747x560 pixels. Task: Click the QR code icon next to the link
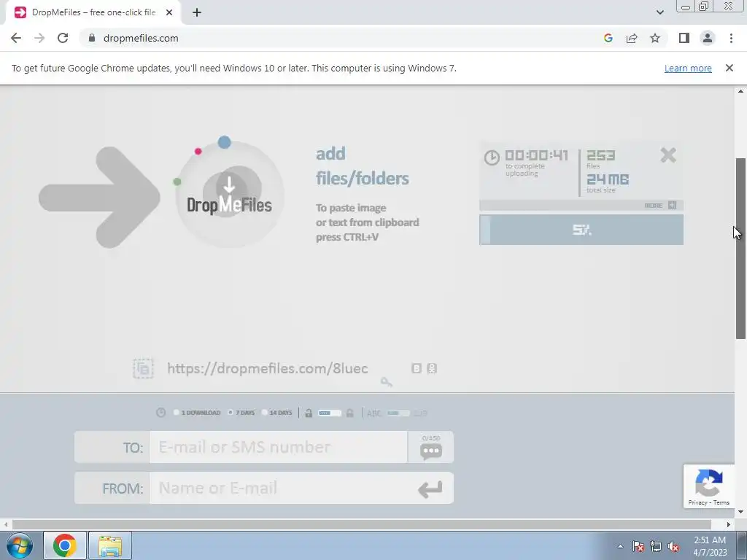click(432, 368)
